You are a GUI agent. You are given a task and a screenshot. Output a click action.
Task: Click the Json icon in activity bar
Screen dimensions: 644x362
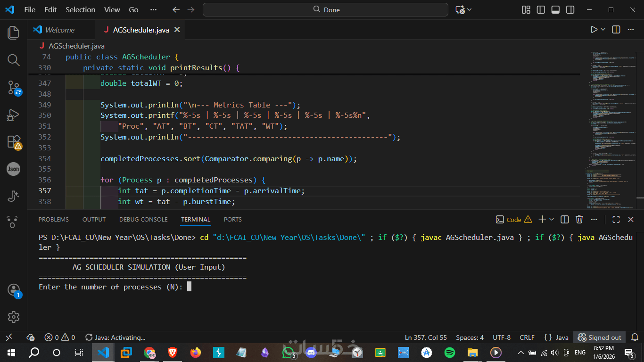tap(14, 169)
